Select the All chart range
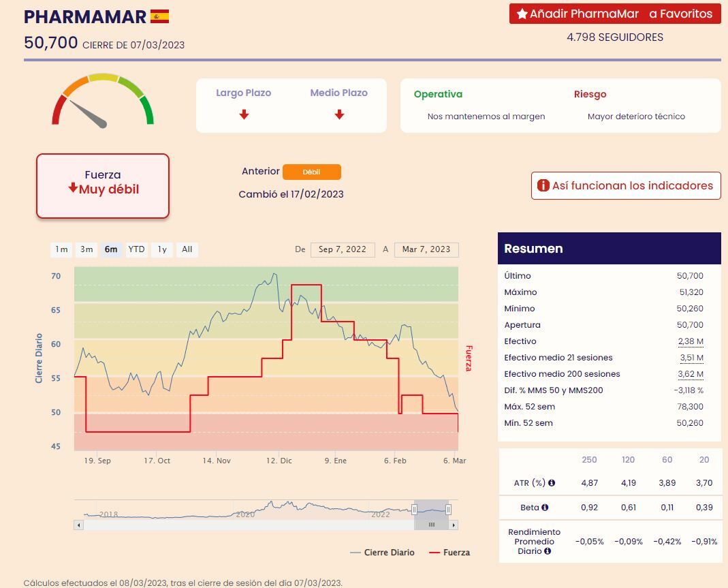The image size is (728, 588). click(187, 249)
